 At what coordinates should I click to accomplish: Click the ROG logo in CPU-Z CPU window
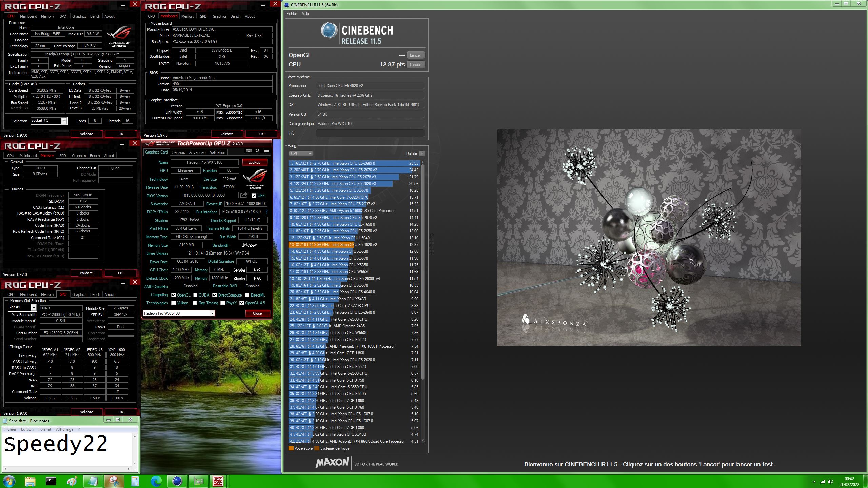119,36
